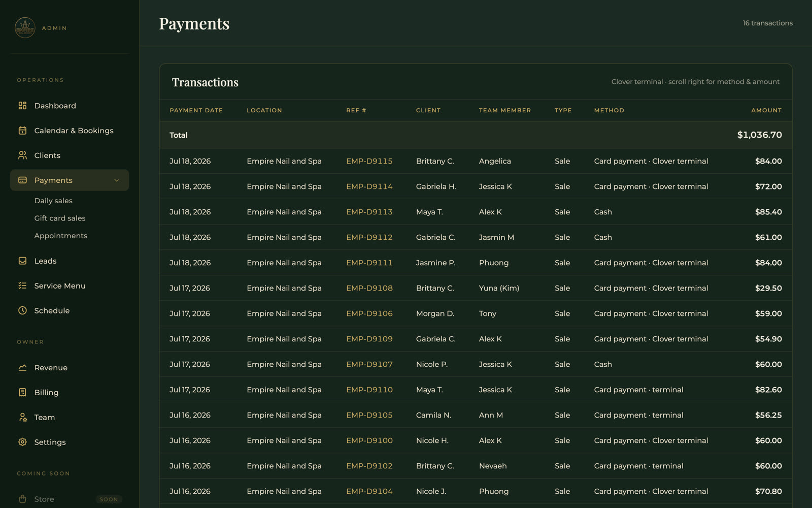This screenshot has height=508, width=812.
Task: Open reference EMP-D9112
Action: [x=369, y=237]
